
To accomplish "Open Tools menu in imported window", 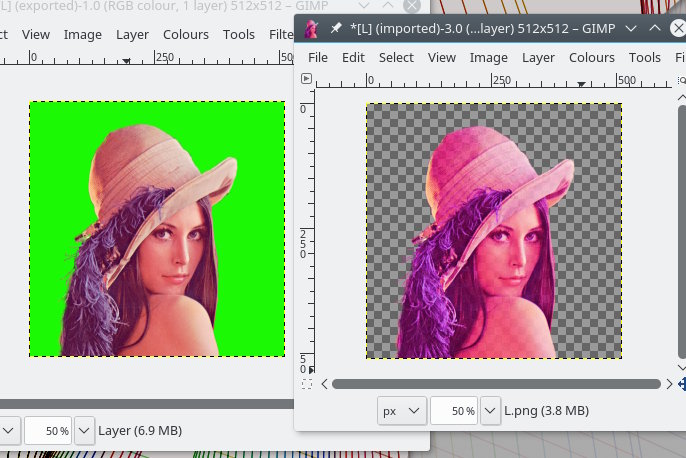I will (x=644, y=57).
